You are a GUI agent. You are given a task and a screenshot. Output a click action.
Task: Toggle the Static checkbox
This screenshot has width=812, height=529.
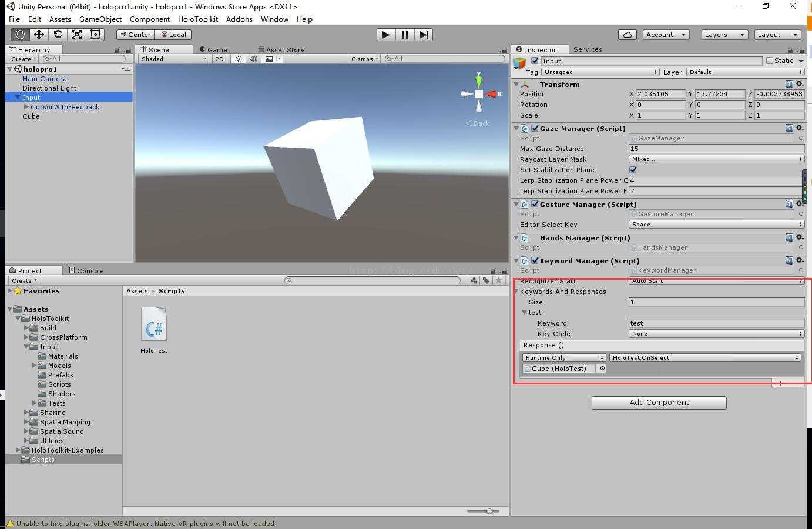point(770,61)
